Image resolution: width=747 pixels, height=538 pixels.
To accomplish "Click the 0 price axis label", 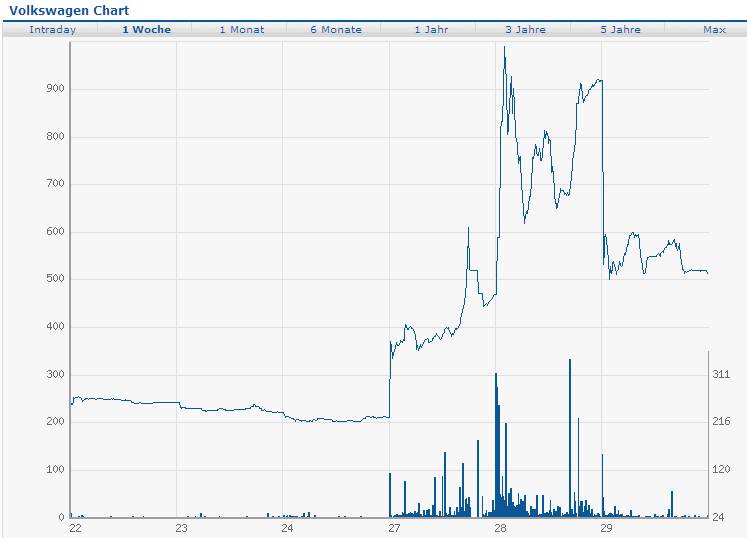I will [x=61, y=517].
